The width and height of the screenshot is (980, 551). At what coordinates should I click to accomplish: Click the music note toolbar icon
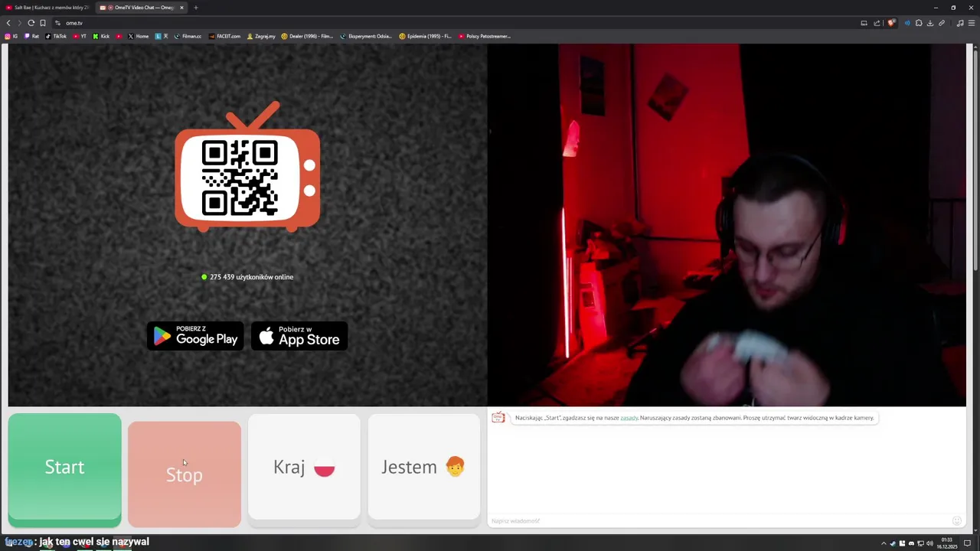point(960,23)
